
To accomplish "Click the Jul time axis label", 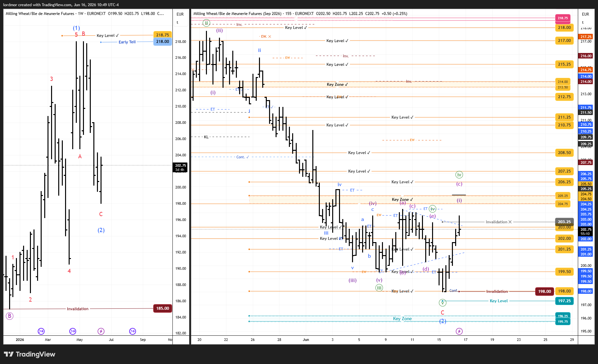I will (x=111, y=340).
